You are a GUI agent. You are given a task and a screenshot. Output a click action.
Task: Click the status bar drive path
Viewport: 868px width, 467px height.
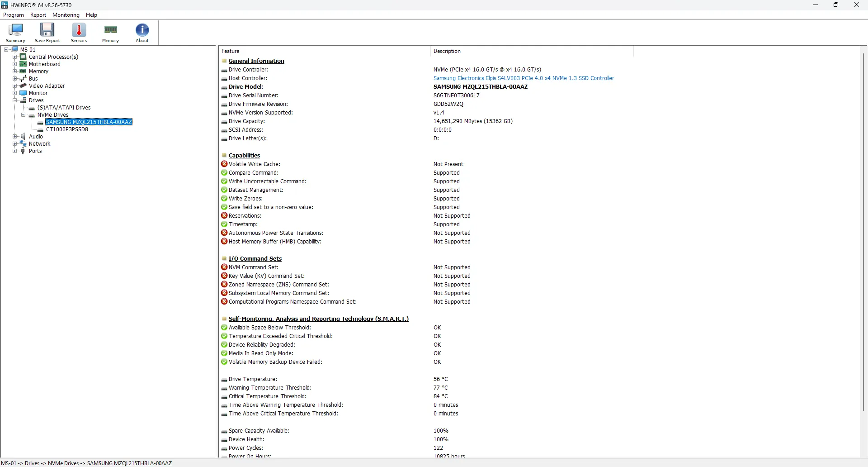click(x=87, y=463)
